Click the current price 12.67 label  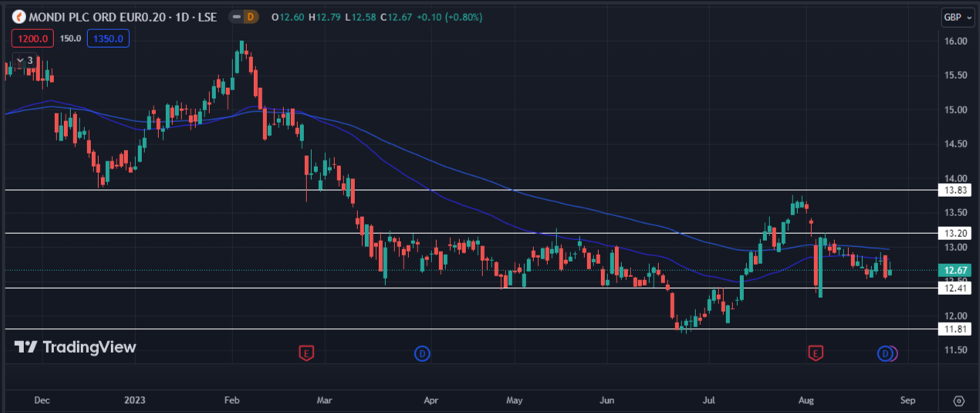(x=956, y=270)
